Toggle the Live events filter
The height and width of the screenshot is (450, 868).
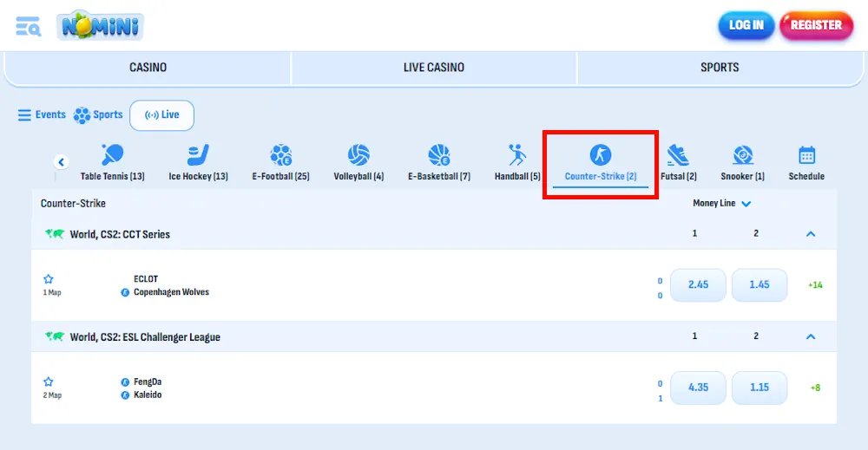coord(161,115)
